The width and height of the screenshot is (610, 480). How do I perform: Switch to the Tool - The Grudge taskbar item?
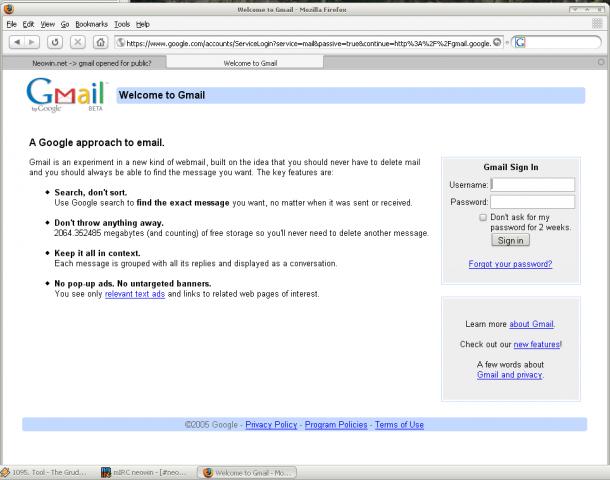[x=44, y=473]
